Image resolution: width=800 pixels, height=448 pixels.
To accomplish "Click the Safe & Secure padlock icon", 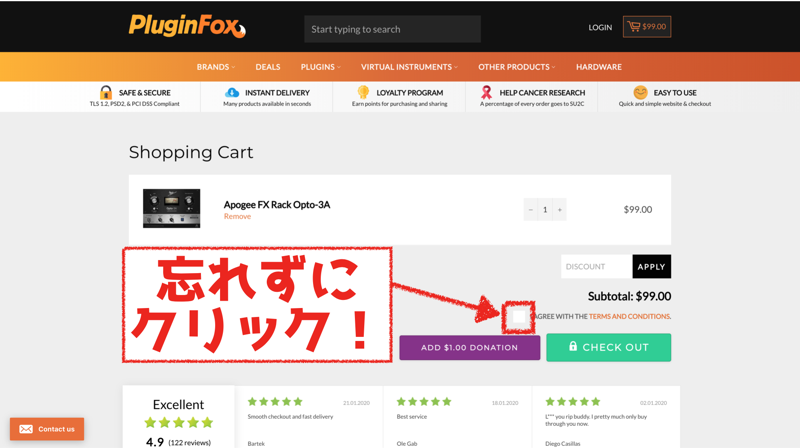I will tap(106, 92).
